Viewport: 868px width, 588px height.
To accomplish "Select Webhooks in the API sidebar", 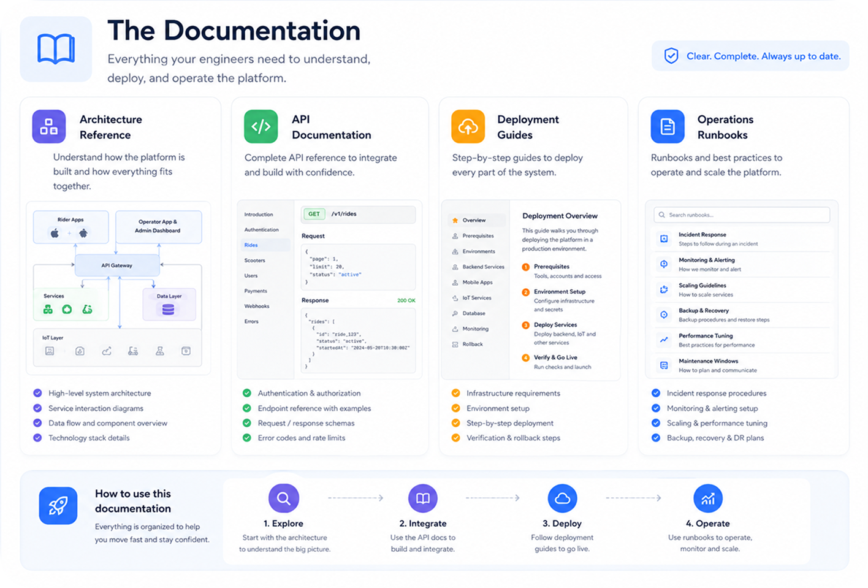I will (257, 306).
